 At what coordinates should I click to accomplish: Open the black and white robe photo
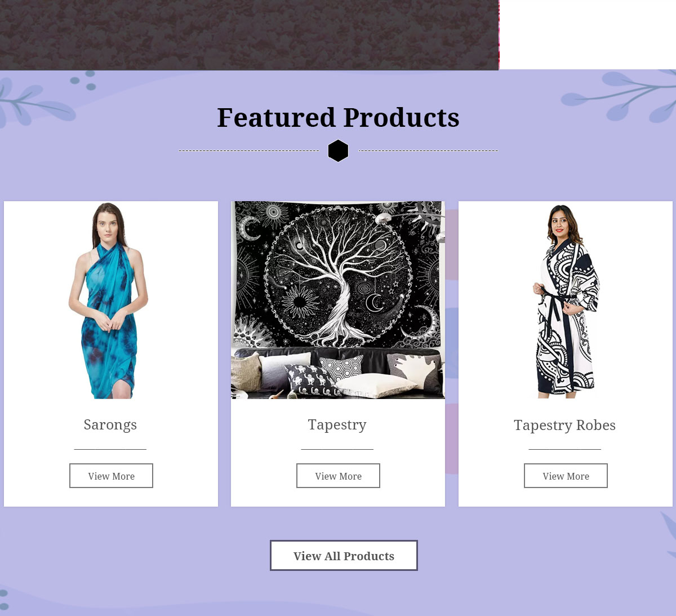pyautogui.click(x=566, y=300)
